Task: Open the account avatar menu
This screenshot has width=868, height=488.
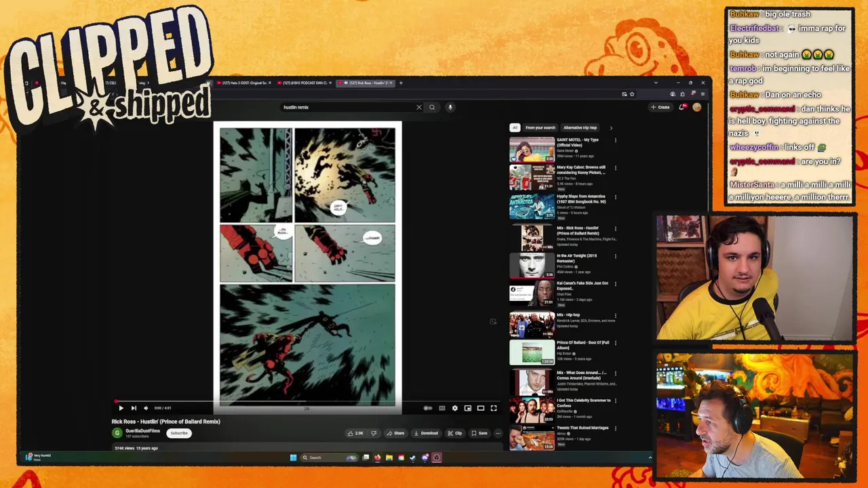Action: click(696, 107)
